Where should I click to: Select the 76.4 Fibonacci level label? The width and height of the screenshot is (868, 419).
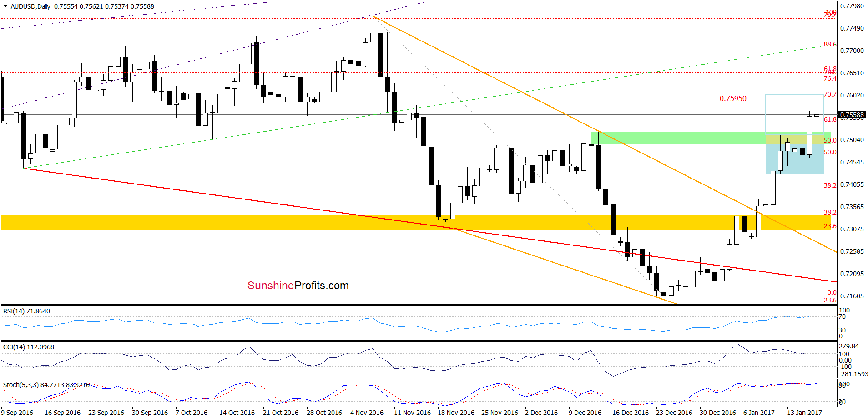point(830,79)
